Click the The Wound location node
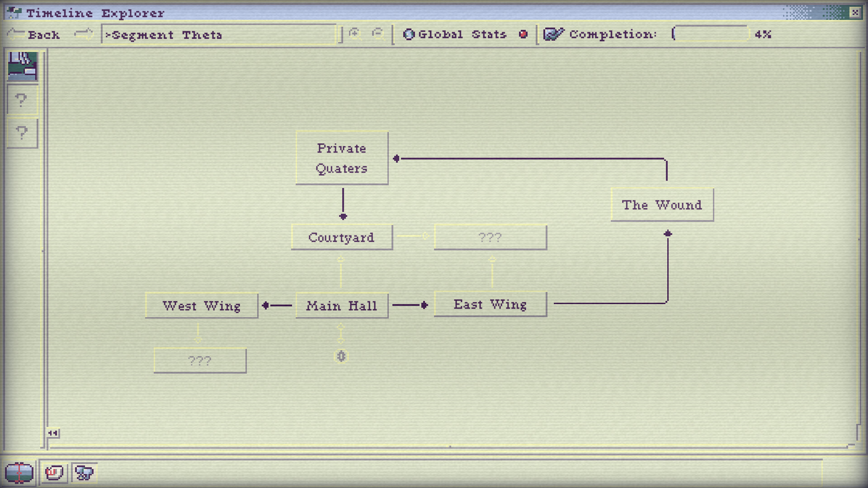Image resolution: width=868 pixels, height=488 pixels. 663,205
